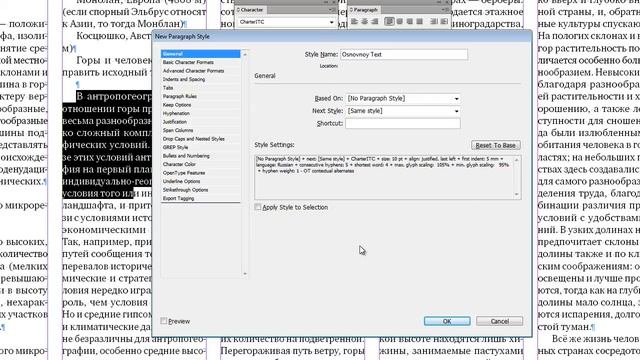This screenshot has width=640, height=360.
Task: Select the Tabs category
Action: tap(200, 88)
